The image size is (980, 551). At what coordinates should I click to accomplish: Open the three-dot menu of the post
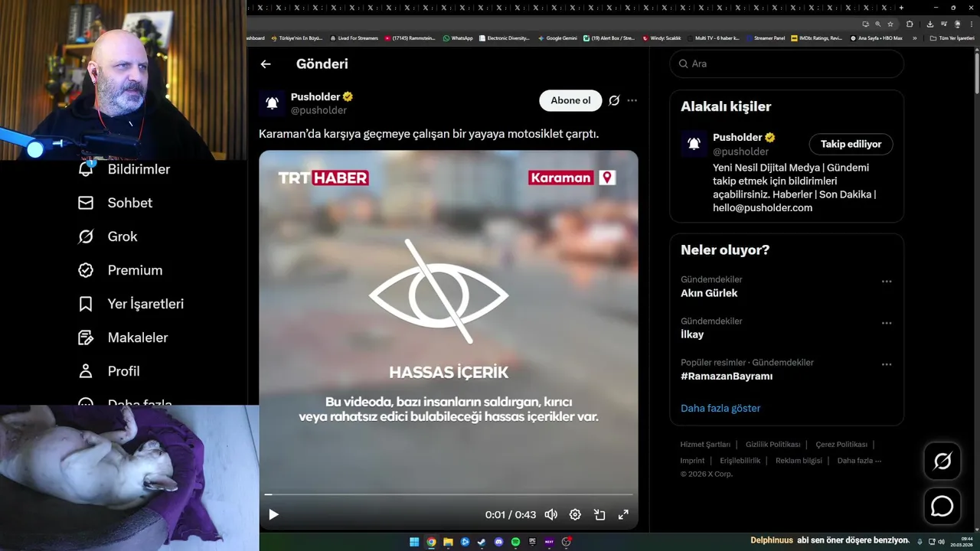click(x=632, y=100)
